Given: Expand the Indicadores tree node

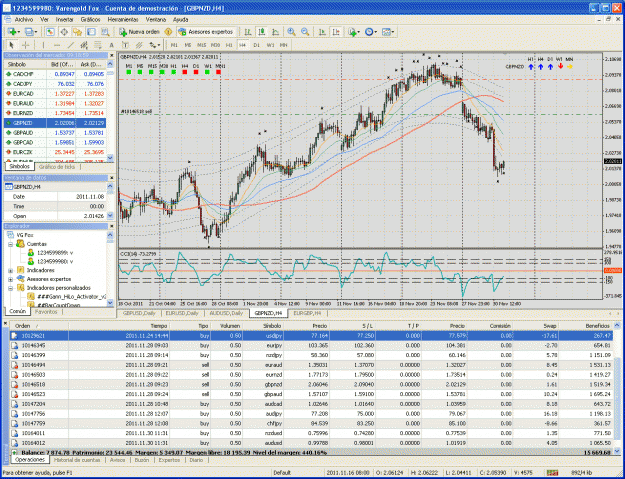Looking at the screenshot, I should (10, 270).
